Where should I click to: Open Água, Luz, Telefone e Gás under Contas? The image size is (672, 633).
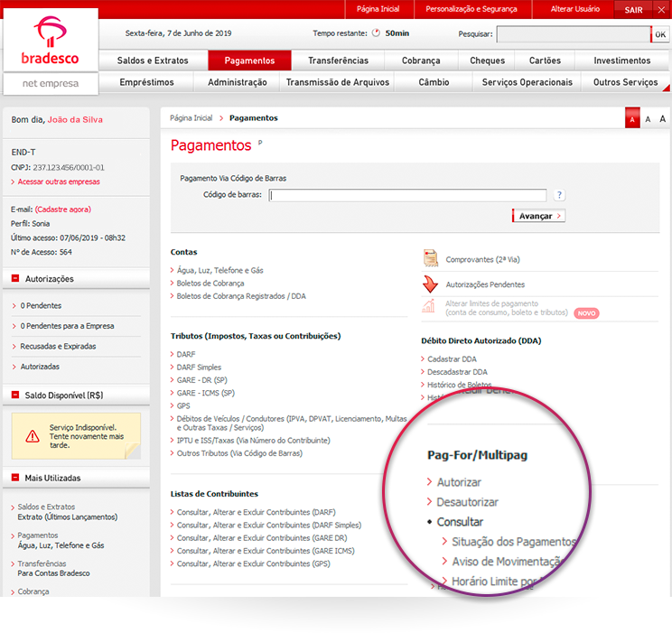[x=219, y=270]
